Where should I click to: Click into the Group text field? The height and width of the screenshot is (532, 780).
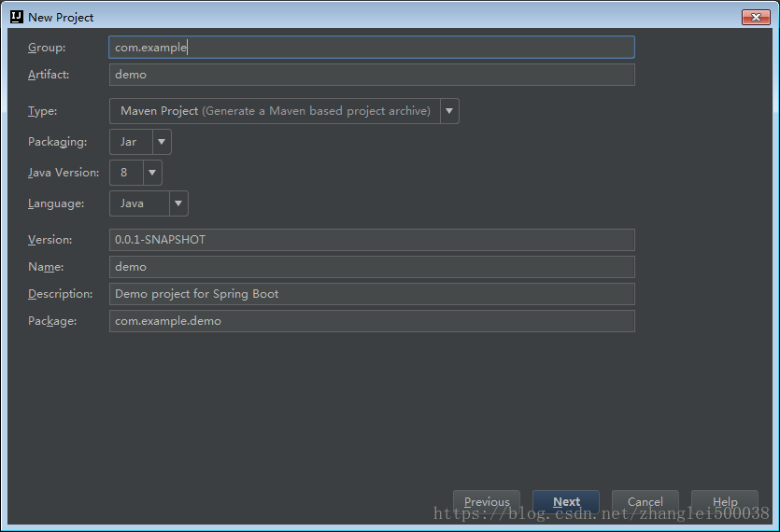(372, 47)
